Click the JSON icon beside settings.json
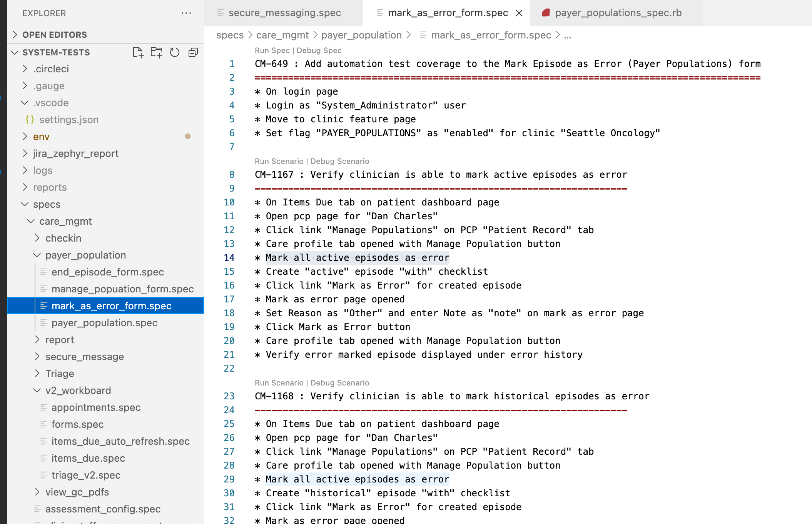812x524 pixels. tap(30, 120)
